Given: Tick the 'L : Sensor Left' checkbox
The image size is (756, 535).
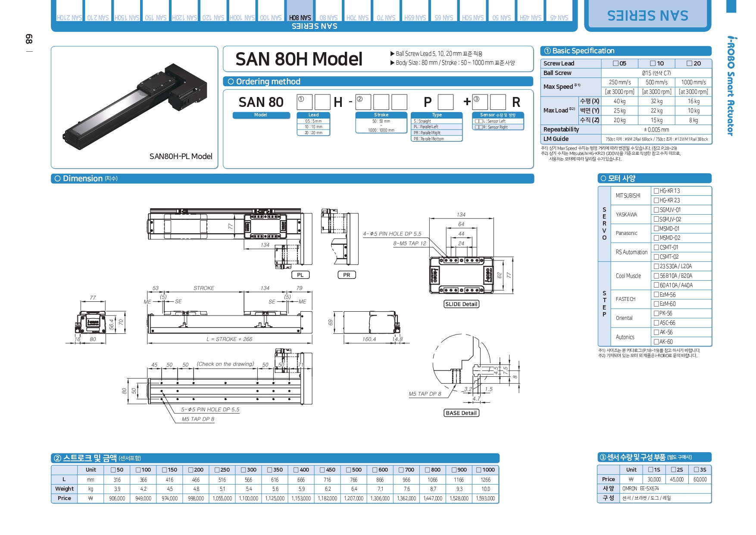Looking at the screenshot, I should [478, 121].
